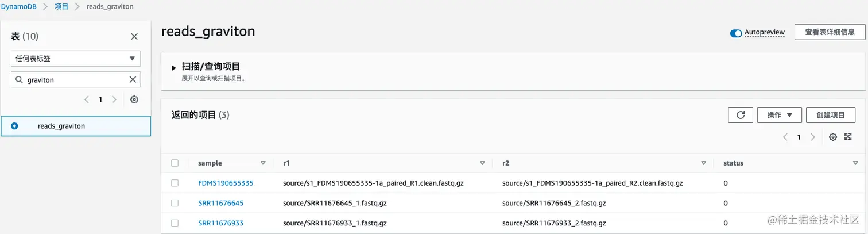Toggle the Autopreview switch
The height and width of the screenshot is (234, 868).
coord(736,33)
